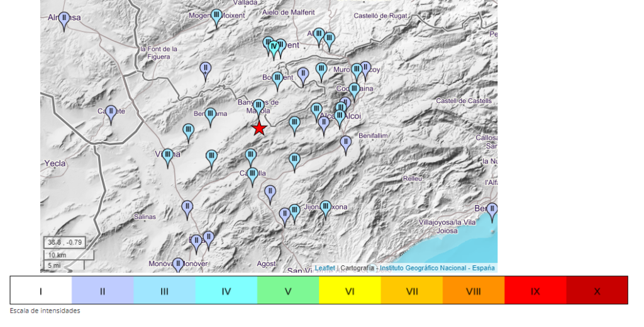Click the Beneixama intensity III marker
Image resolution: width=644 pixels, height=327 pixels.
[x=211, y=114]
